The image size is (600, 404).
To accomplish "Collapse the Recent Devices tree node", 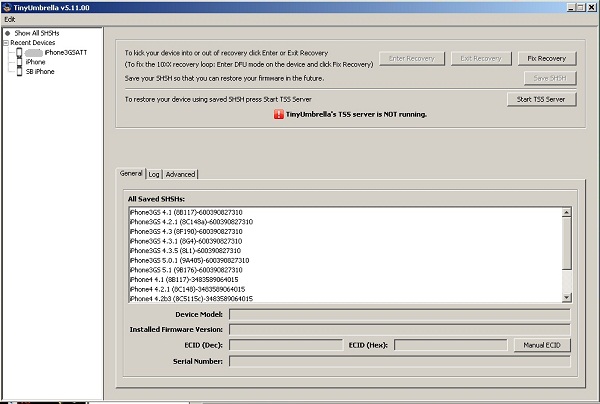I will 6,43.
